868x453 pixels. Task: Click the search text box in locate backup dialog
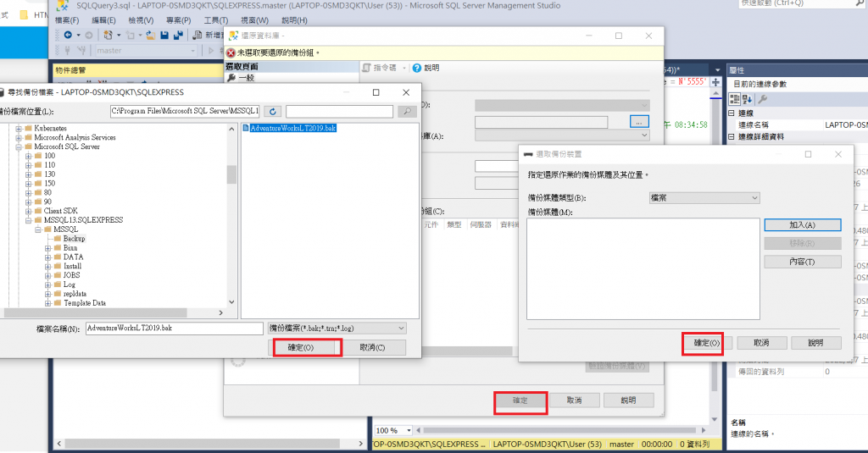tap(339, 111)
